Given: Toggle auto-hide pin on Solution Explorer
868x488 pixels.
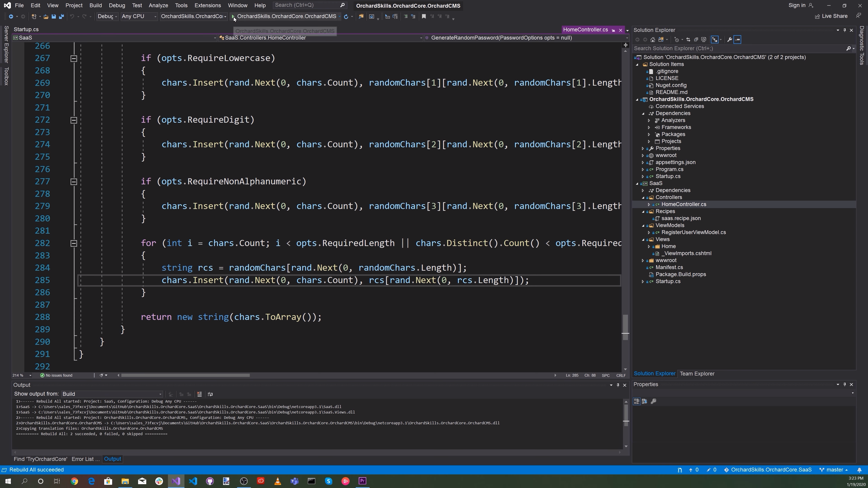Looking at the screenshot, I should click(845, 30).
